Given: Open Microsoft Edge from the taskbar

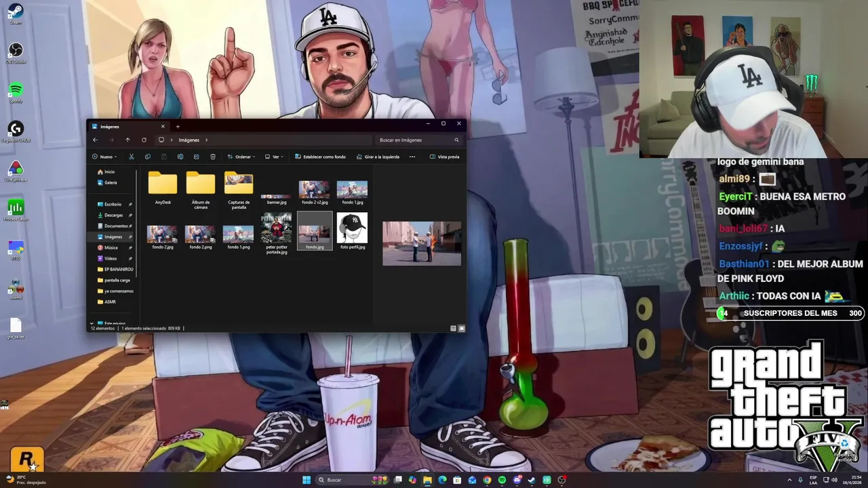Looking at the screenshot, I should [442, 480].
